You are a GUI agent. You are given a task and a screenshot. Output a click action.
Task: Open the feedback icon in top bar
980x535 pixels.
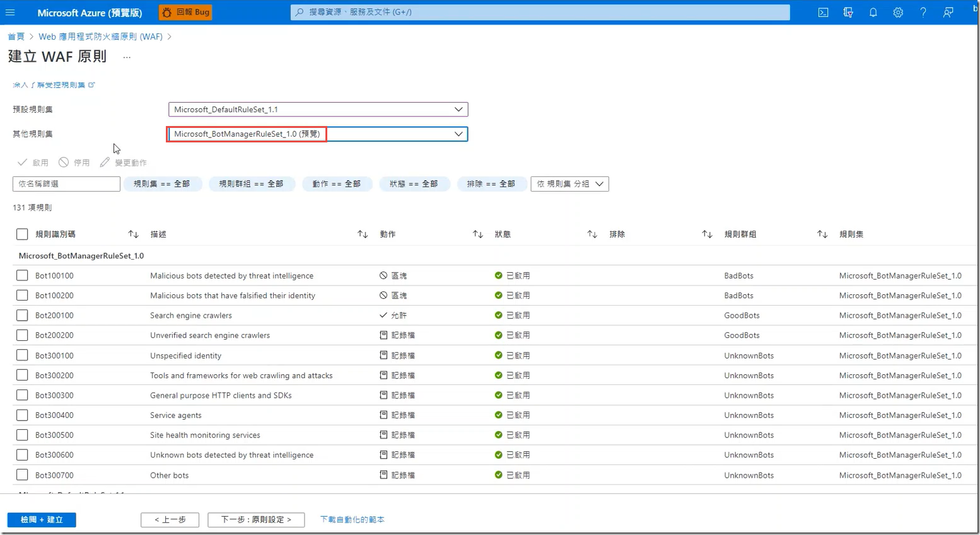[948, 13]
